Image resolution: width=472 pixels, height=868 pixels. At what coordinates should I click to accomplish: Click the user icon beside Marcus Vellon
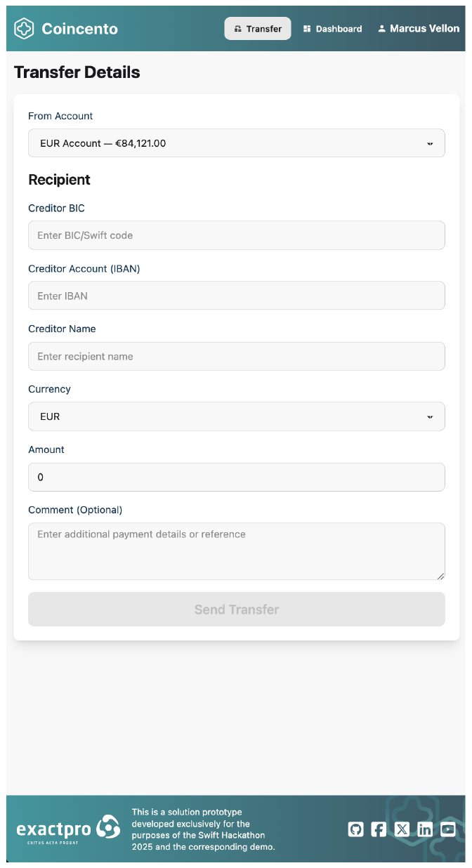pyautogui.click(x=381, y=28)
